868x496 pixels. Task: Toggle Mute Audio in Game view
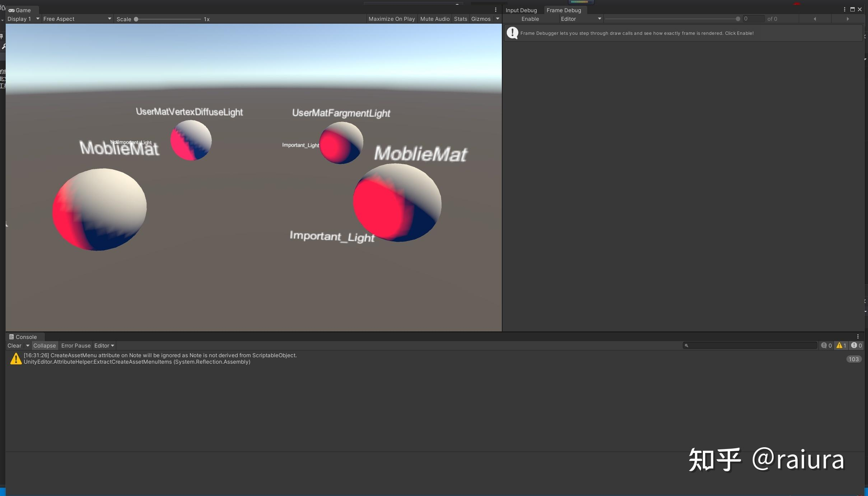coord(435,19)
